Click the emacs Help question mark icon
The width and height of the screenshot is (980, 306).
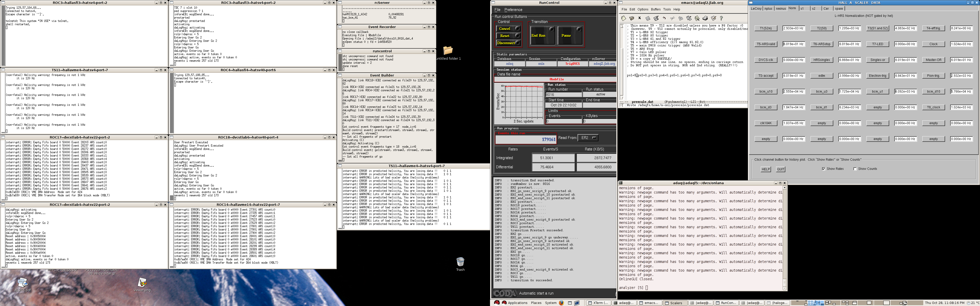[721, 18]
